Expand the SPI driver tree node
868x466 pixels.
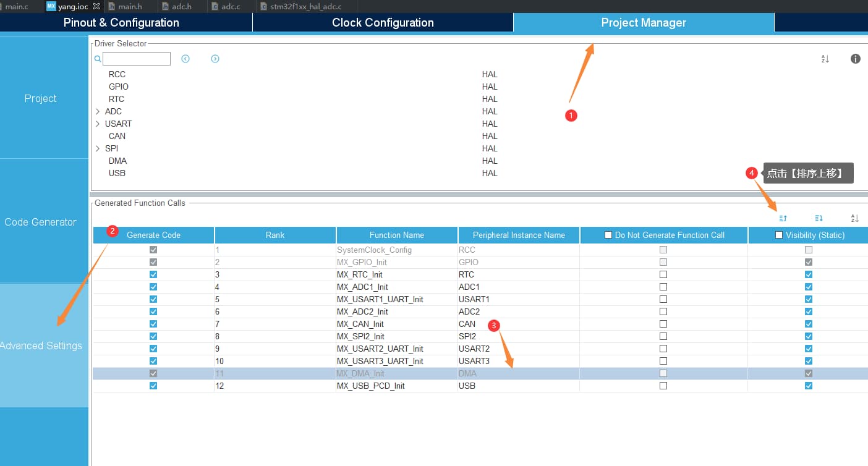pos(98,148)
